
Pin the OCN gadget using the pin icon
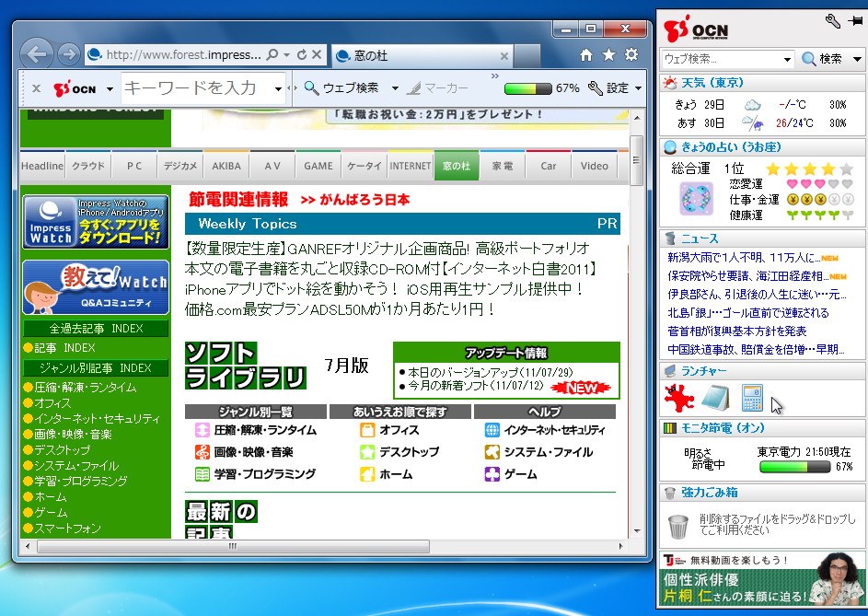click(856, 20)
